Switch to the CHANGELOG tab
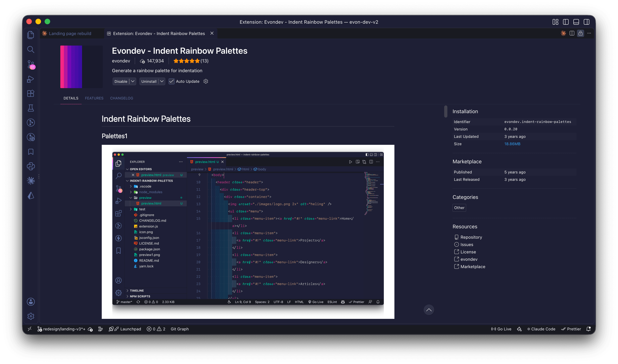618x364 pixels. (x=121, y=98)
